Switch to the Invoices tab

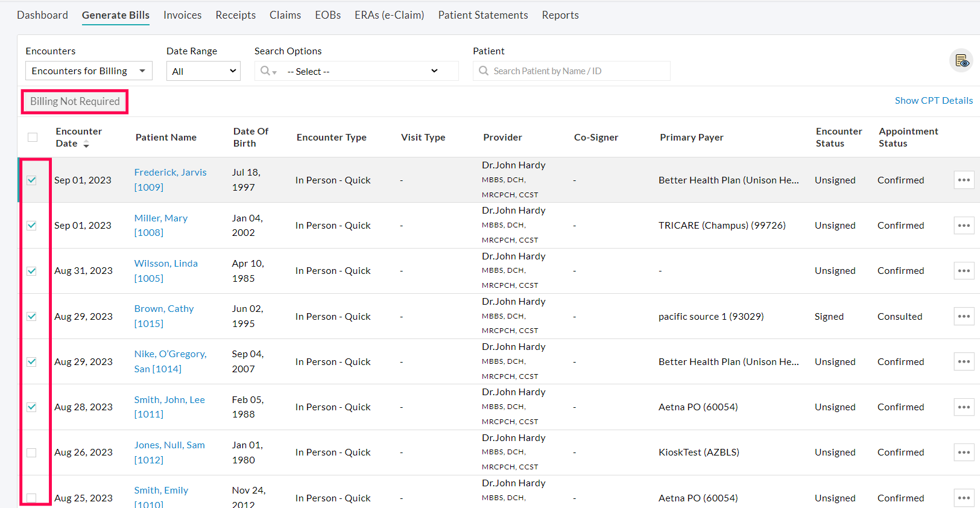pos(182,15)
